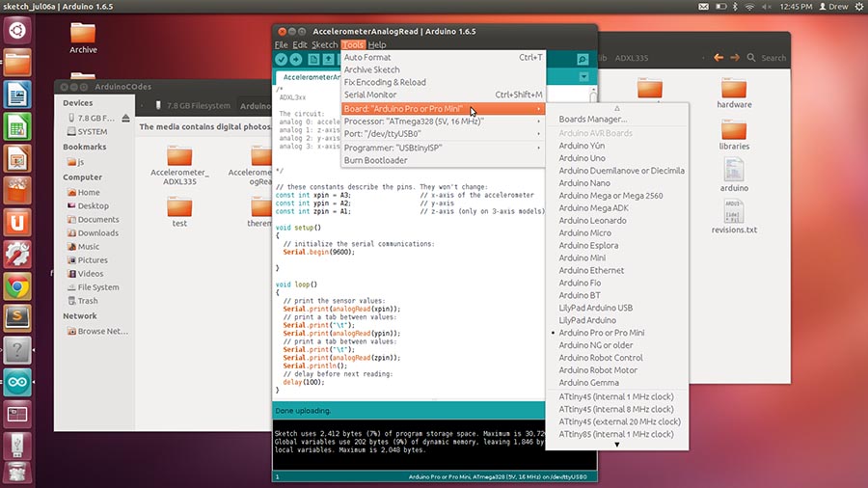The width and height of the screenshot is (868, 488).
Task: Launch LibreOffice Impress from the launcher
Action: (x=17, y=159)
